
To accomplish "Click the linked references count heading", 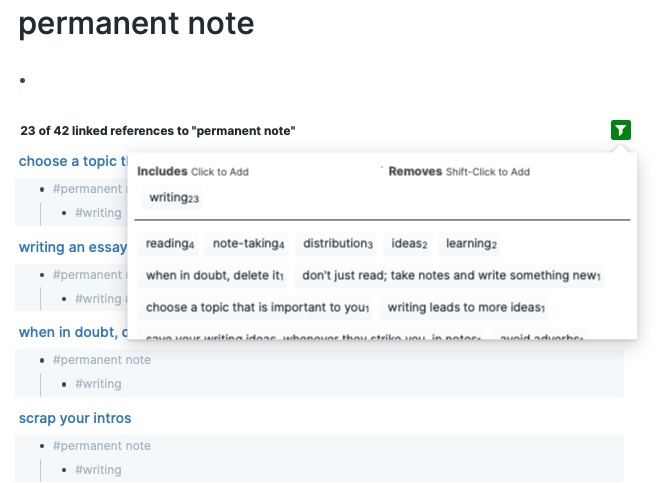I will [x=157, y=131].
